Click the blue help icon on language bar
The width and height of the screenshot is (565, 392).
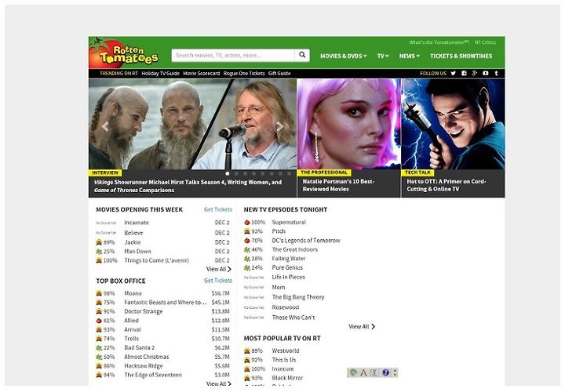[385, 372]
